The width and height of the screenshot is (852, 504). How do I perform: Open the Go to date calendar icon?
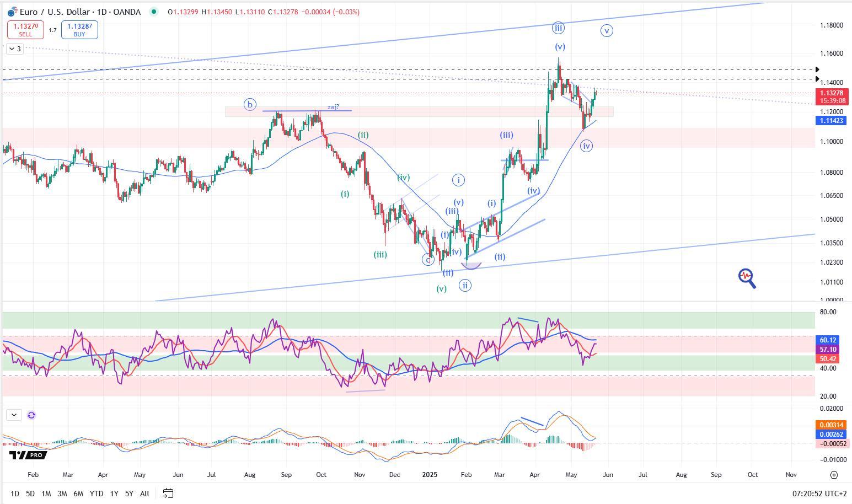click(x=168, y=493)
